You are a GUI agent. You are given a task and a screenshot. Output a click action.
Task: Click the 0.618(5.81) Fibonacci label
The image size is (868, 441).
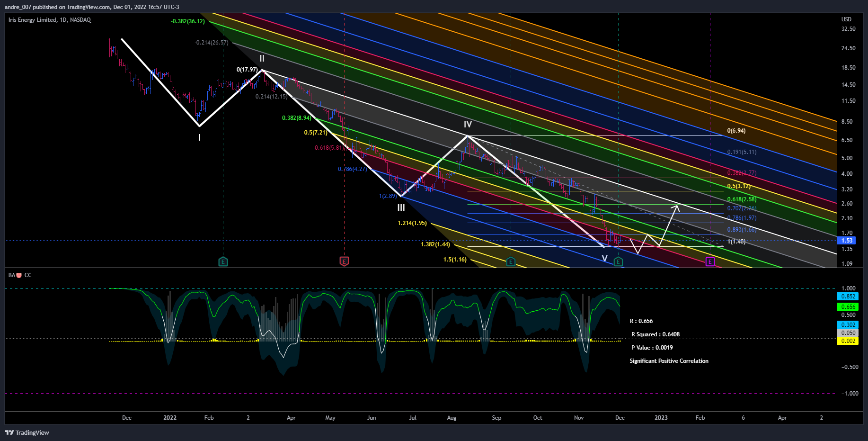click(330, 148)
